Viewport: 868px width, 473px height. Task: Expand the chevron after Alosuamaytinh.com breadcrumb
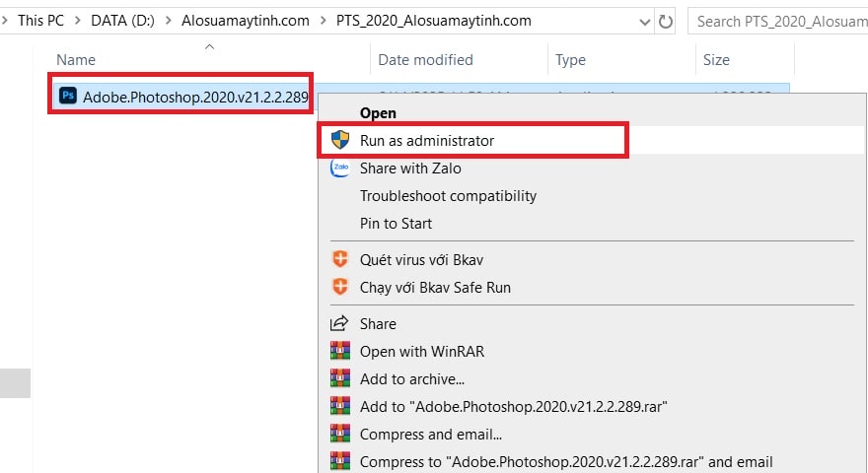(323, 21)
